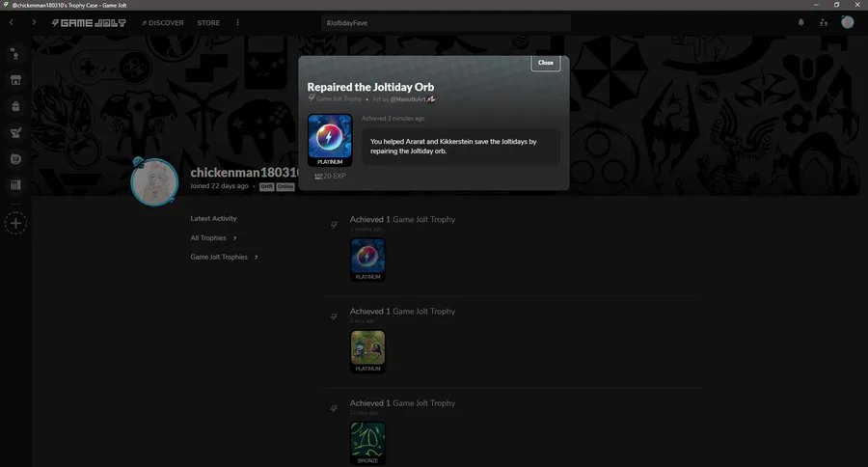Select the GMR badge beside Online
Viewport: 868px width, 467px height.
267,186
